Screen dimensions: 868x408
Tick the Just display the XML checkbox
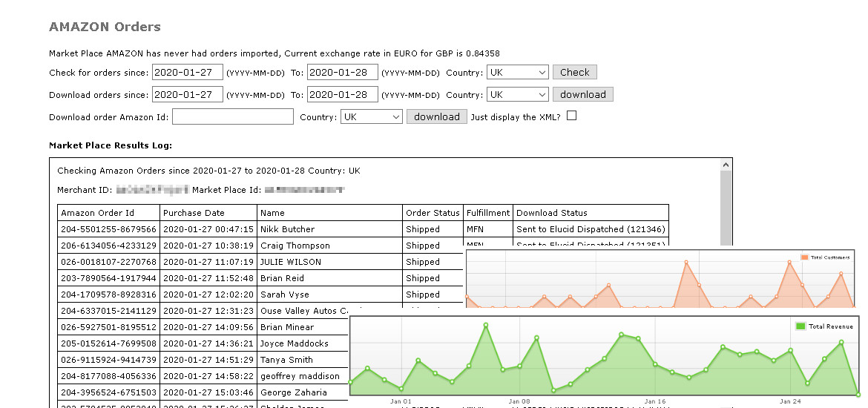(572, 115)
